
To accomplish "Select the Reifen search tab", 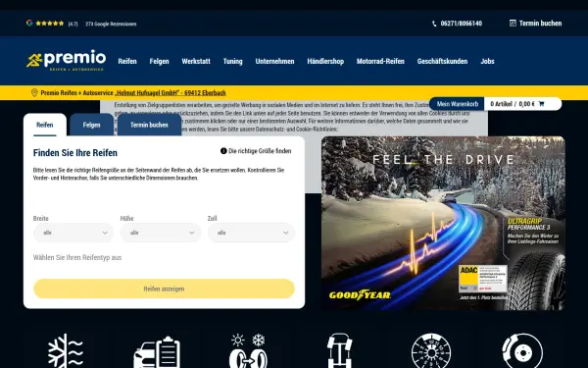I will [45, 125].
